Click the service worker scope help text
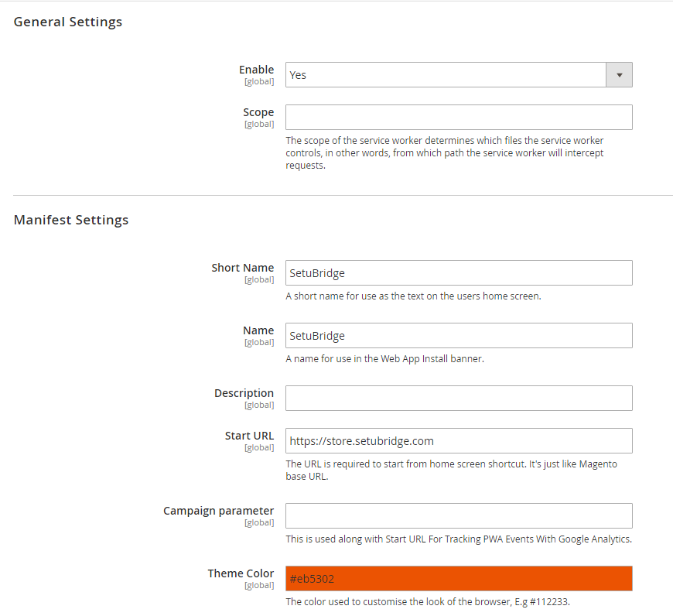673x616 pixels. click(x=444, y=153)
